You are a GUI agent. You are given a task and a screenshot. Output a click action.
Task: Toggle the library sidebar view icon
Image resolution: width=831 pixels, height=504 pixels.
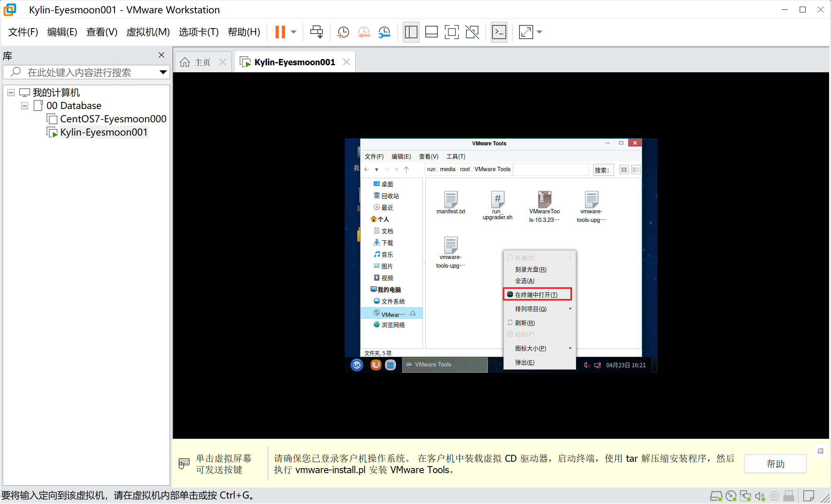click(x=411, y=32)
